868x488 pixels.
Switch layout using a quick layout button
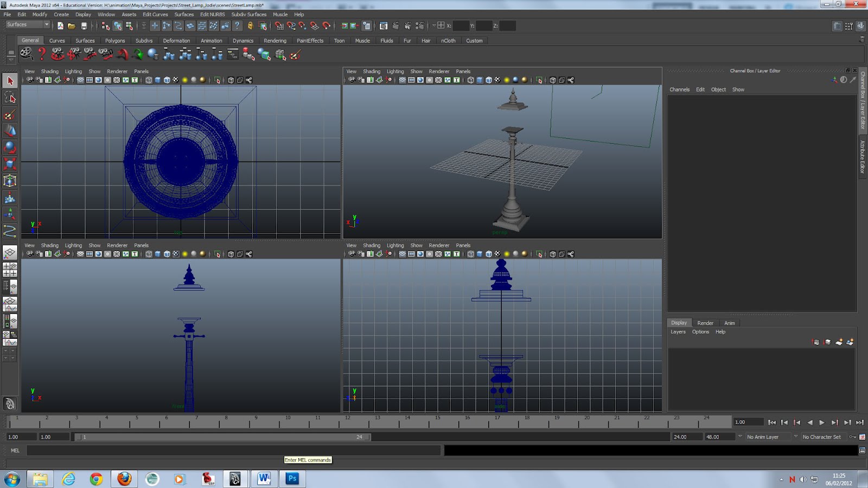(10, 269)
